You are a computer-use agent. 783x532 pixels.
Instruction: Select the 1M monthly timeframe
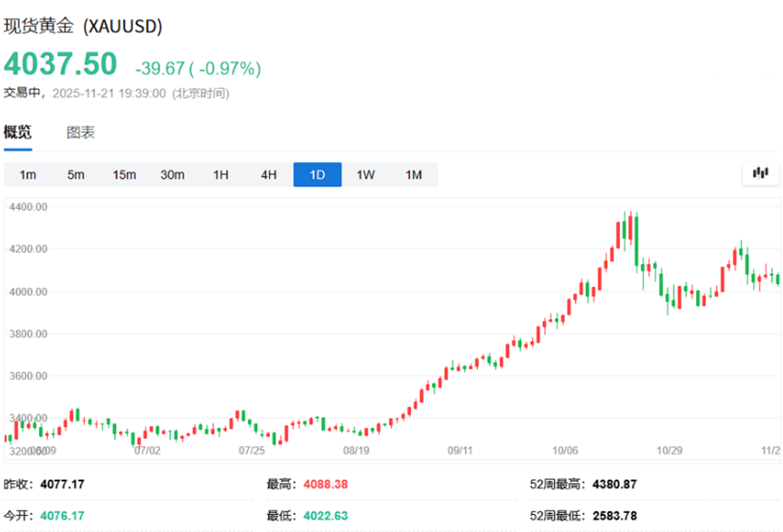point(414,175)
